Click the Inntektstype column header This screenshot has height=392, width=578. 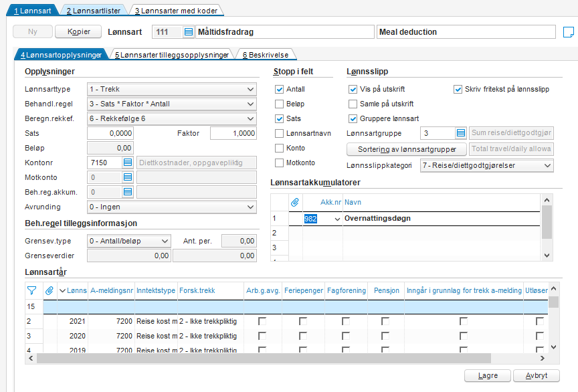(x=156, y=290)
